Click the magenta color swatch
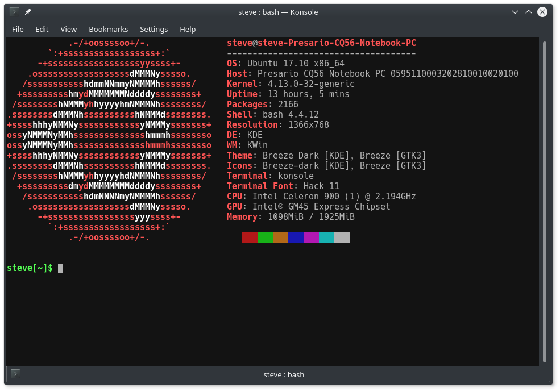Screen dimensions: 560x392 [310, 237]
